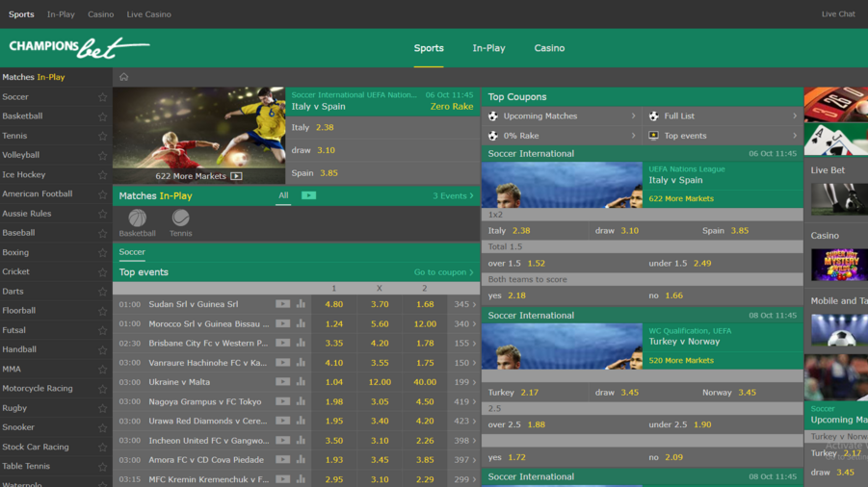Expand the Upcoming Matches coupon
Image resolution: width=868 pixels, height=487 pixels.
pos(562,116)
